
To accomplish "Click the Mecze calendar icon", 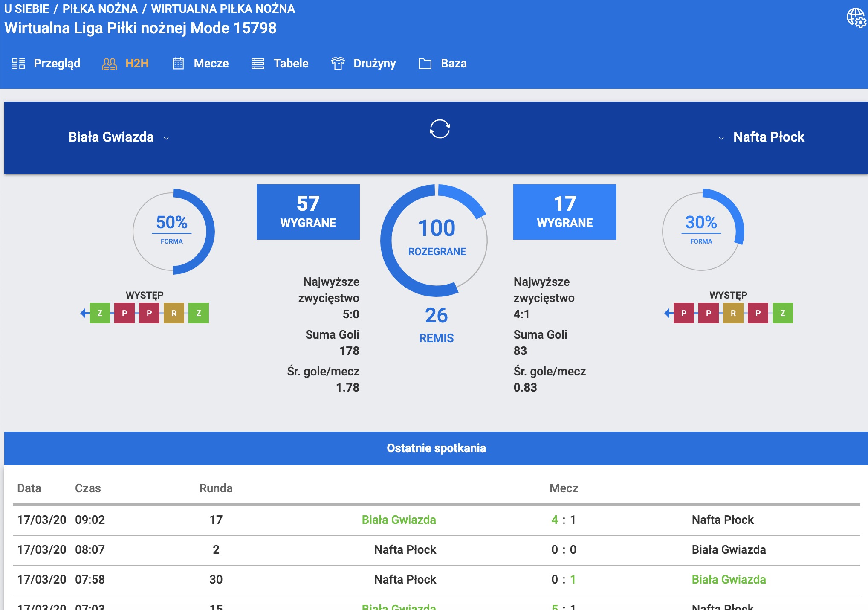I will (178, 64).
